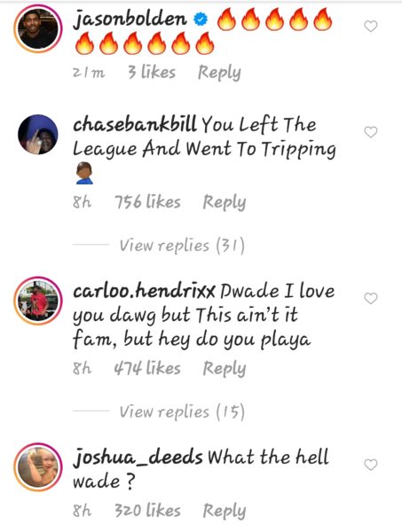
Task: Reply to chasebankbill's comment
Action: (225, 202)
